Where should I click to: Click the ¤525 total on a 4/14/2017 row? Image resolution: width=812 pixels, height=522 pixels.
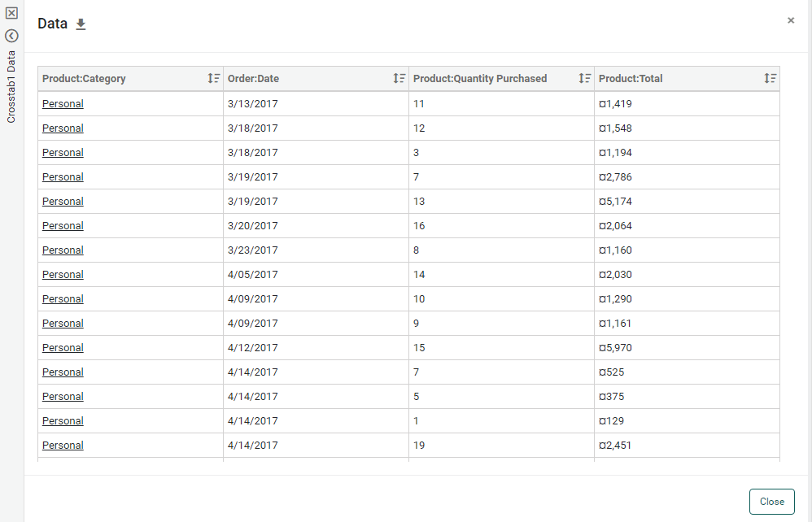612,372
